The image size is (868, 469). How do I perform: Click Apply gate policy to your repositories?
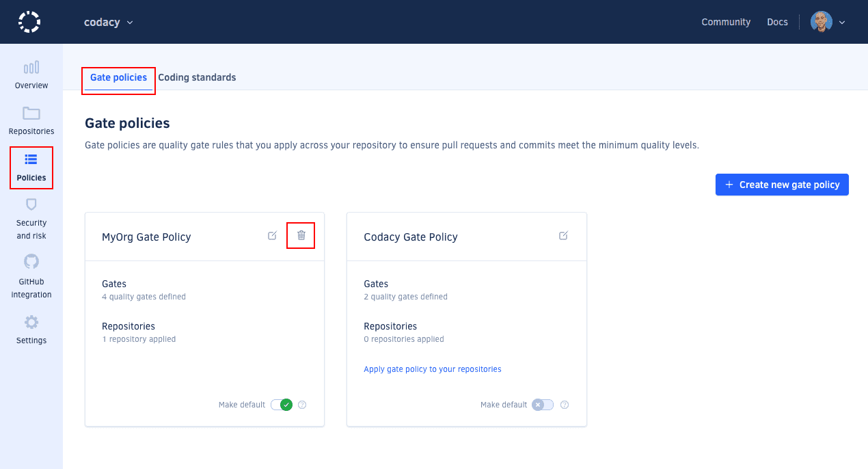pos(432,369)
